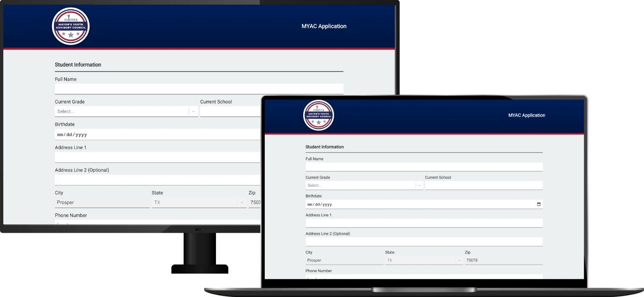Click the Prosper MYAC logo on the monitor
The width and height of the screenshot is (644, 297).
point(71,26)
